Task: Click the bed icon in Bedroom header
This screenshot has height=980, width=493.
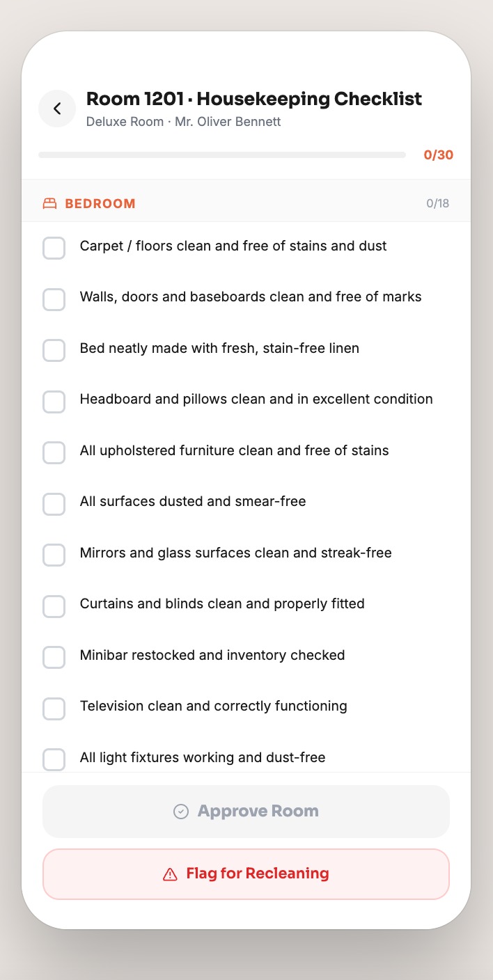Action: [x=49, y=204]
